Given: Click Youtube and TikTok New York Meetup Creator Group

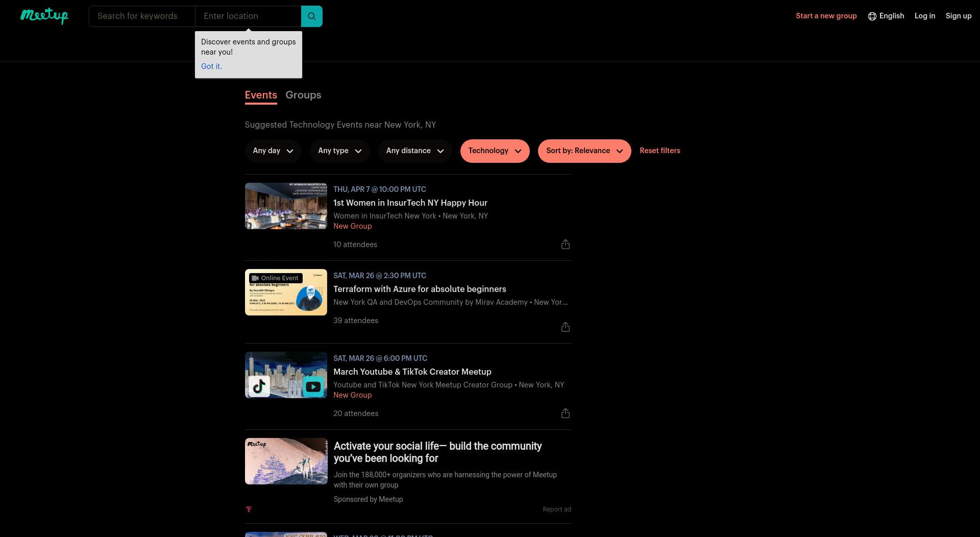Looking at the screenshot, I should (x=423, y=385).
